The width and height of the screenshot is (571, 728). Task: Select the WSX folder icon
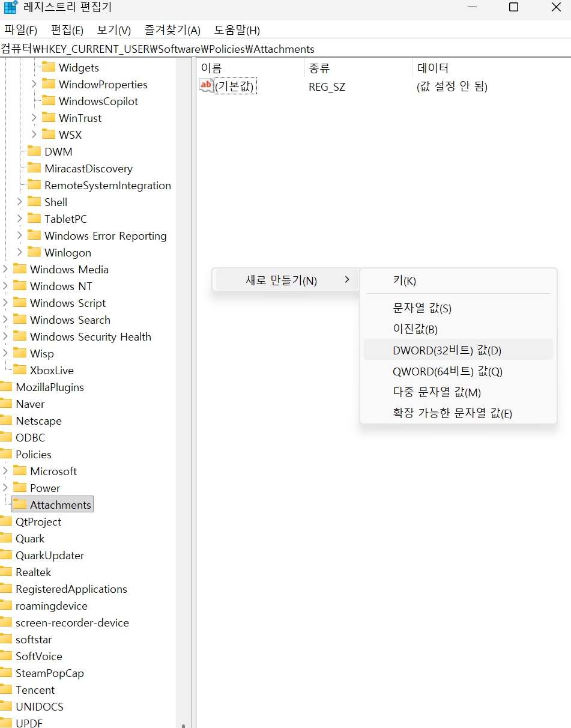pos(49,135)
